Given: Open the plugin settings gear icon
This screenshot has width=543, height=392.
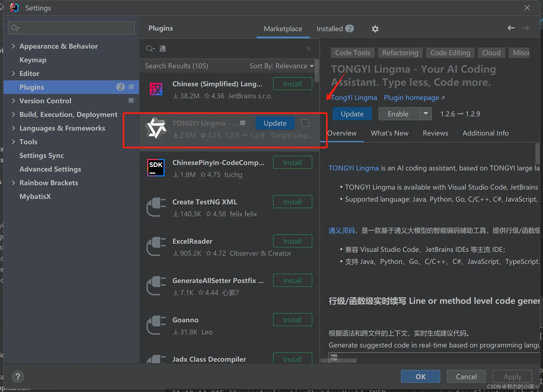Looking at the screenshot, I should [x=375, y=29].
